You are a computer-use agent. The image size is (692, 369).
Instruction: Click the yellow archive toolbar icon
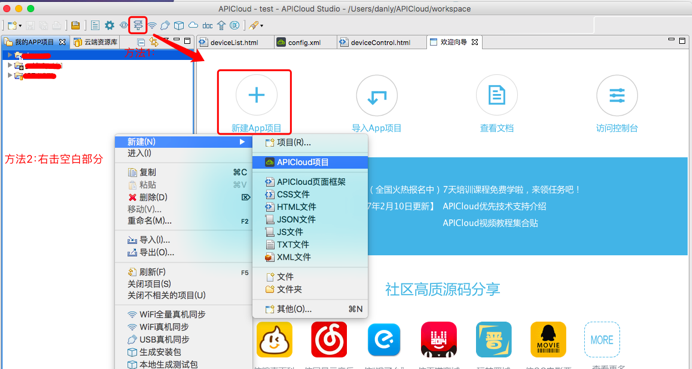76,26
